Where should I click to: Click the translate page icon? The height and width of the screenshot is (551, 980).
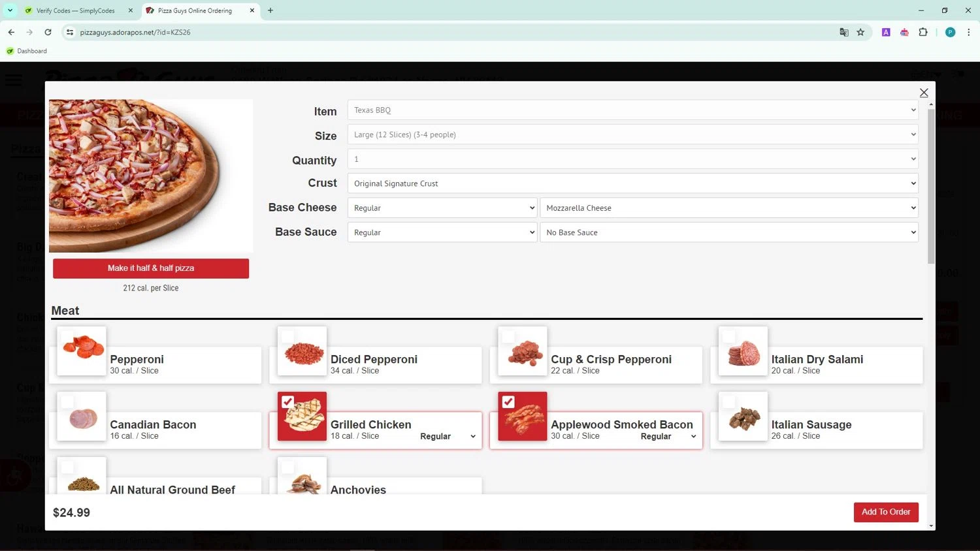pos(844,32)
